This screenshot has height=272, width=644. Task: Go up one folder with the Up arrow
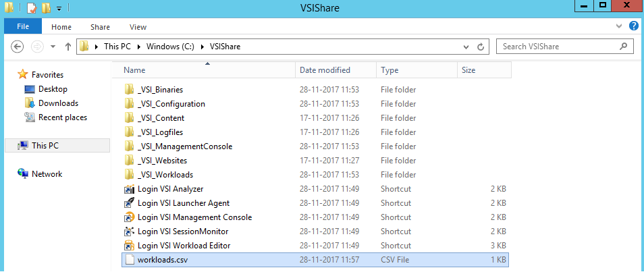pos(68,47)
